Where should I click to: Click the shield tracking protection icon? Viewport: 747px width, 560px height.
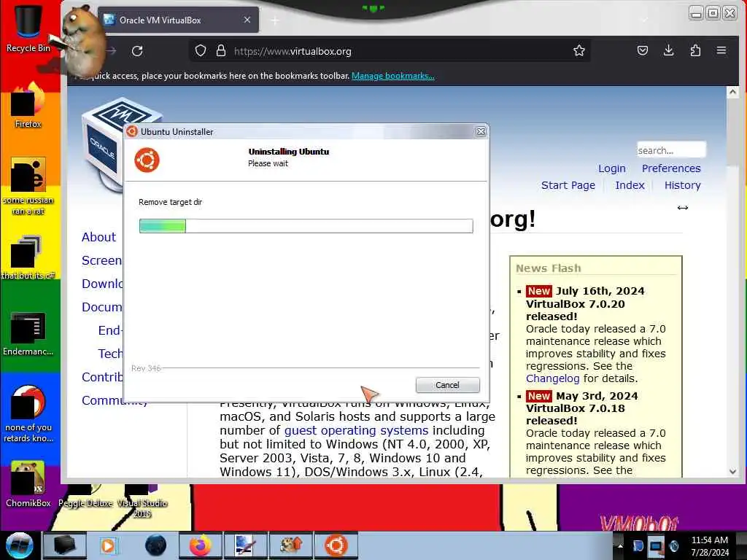pyautogui.click(x=201, y=50)
